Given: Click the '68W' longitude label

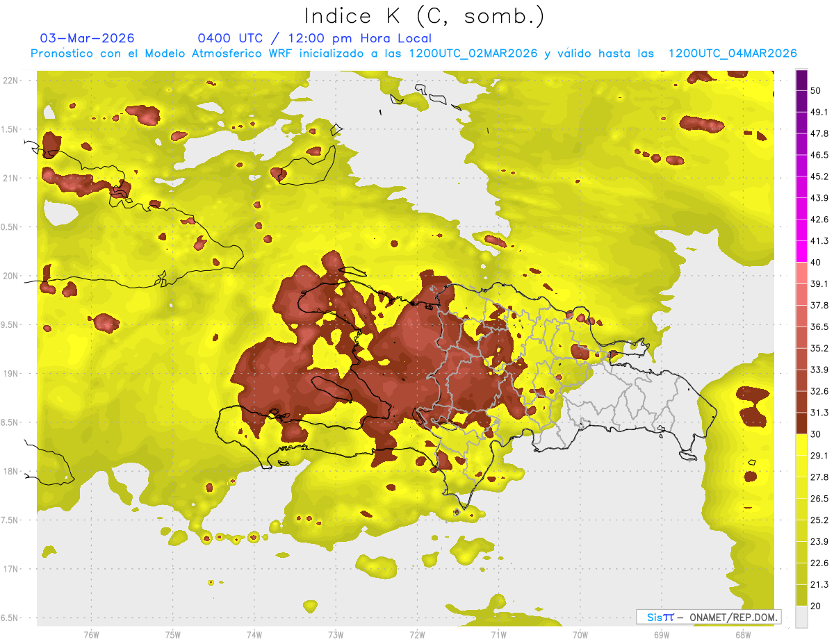Looking at the screenshot, I should (x=743, y=635).
